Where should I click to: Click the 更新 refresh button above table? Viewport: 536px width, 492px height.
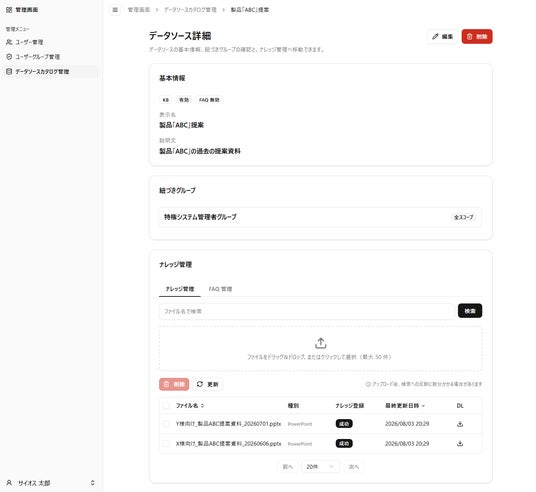tap(207, 384)
